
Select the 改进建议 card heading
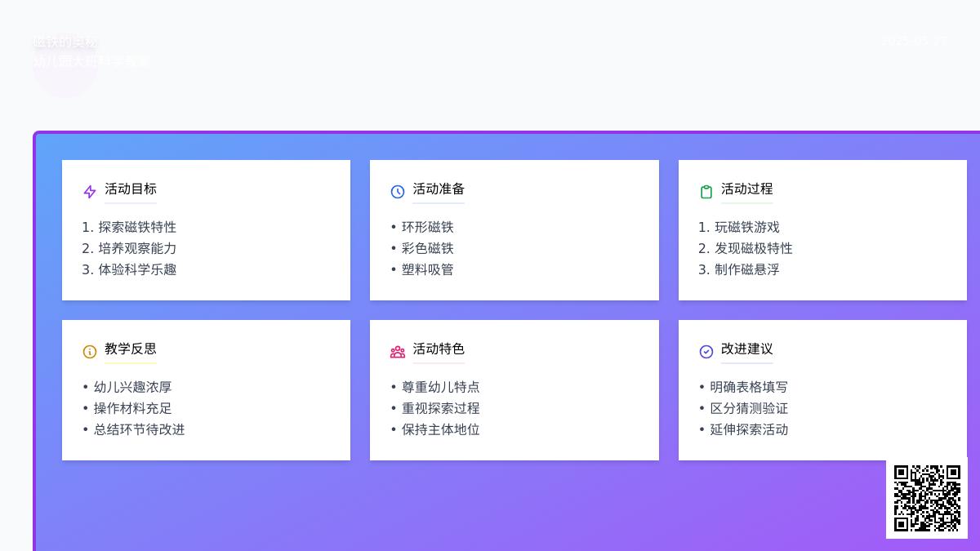[x=747, y=349]
